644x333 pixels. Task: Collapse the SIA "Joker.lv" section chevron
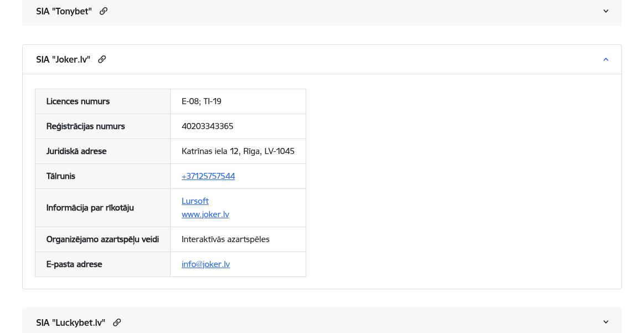[606, 60]
